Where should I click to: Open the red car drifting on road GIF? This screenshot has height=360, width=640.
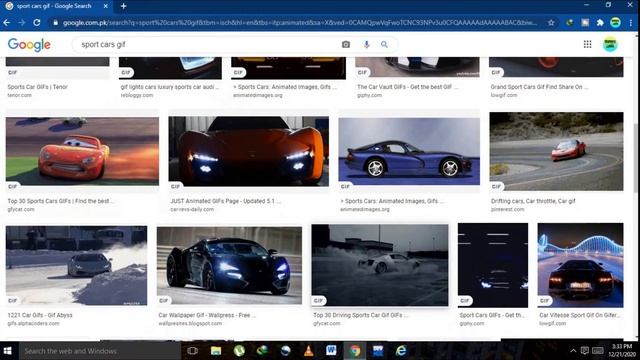coord(556,151)
